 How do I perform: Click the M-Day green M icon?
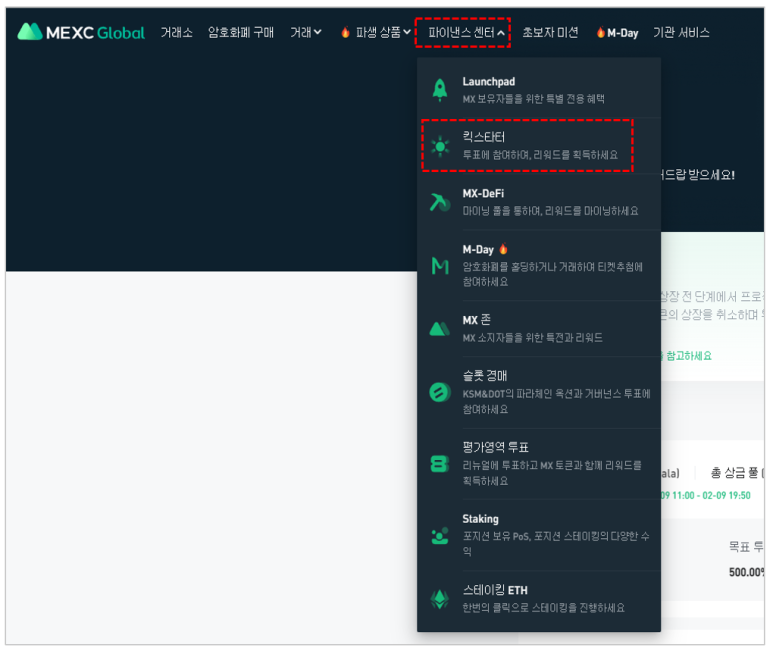[440, 266]
